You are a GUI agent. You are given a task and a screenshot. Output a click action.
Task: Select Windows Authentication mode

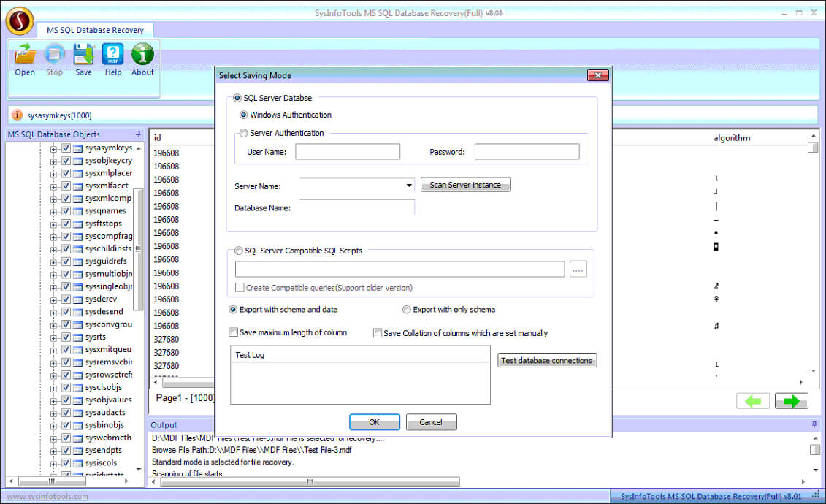click(244, 115)
